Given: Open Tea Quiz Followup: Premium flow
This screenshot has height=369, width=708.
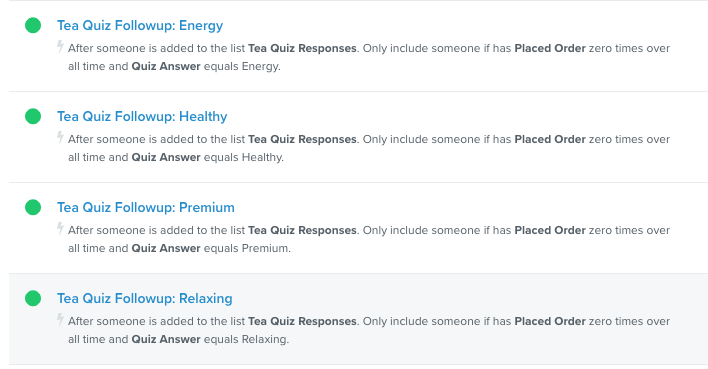Looking at the screenshot, I should 146,207.
